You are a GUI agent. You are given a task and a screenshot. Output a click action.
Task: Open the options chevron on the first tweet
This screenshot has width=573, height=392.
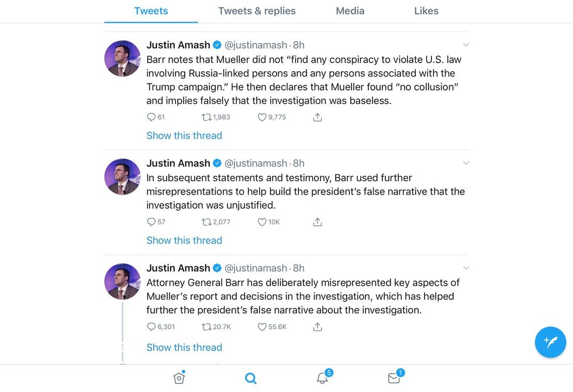tap(466, 45)
